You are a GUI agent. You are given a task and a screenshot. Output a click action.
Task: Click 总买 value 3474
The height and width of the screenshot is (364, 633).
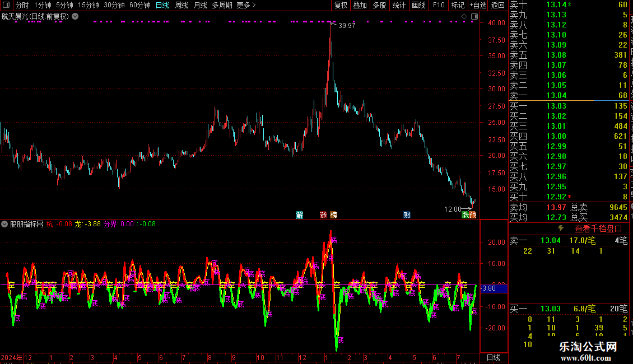point(618,217)
